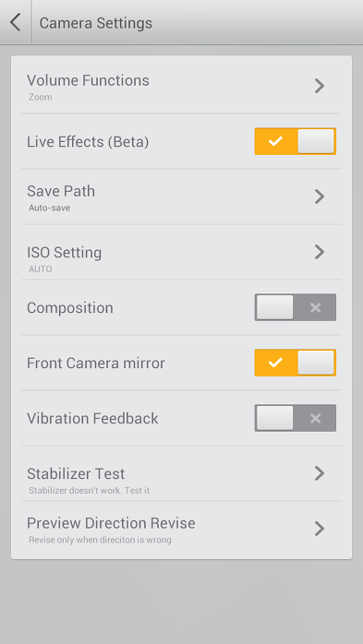Select the Preview Direction Revise label
The image size is (363, 644).
tap(111, 523)
